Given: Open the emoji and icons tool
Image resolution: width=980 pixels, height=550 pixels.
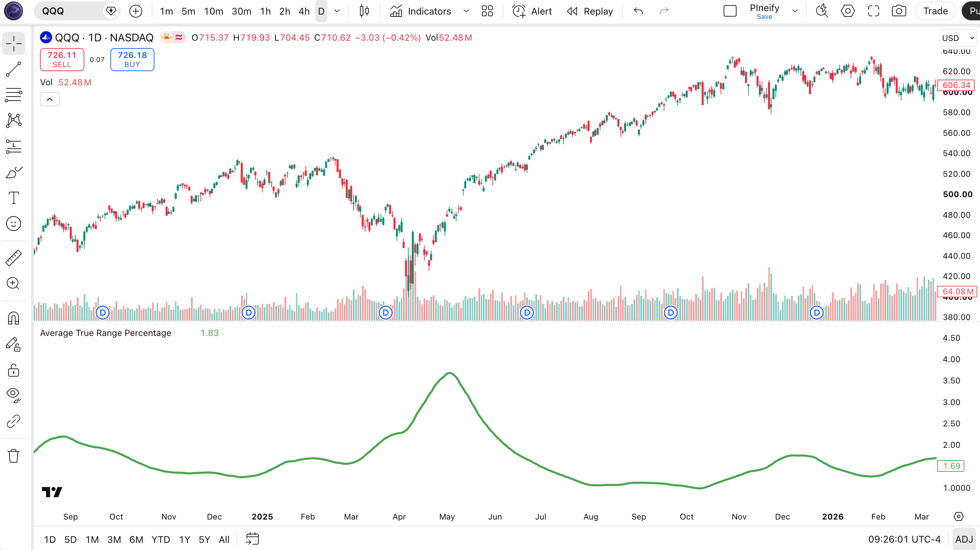Looking at the screenshot, I should tap(14, 224).
